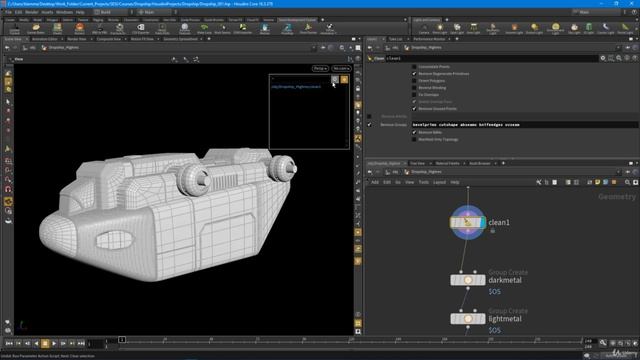
Task: Open the Build desktop dropdown
Action: (x=112, y=12)
